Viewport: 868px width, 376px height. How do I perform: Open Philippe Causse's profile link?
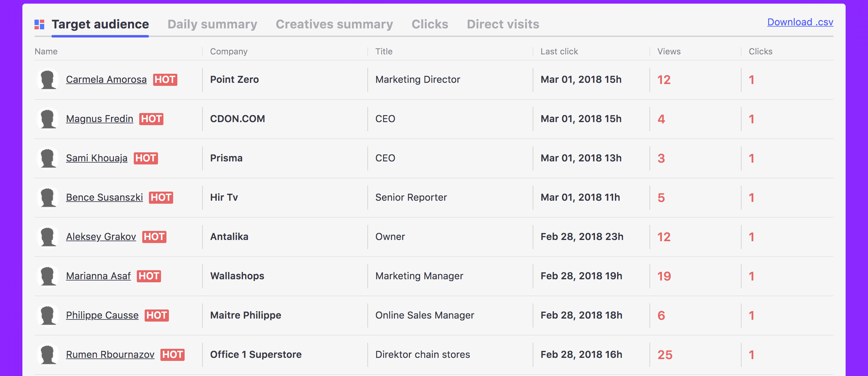tap(102, 316)
